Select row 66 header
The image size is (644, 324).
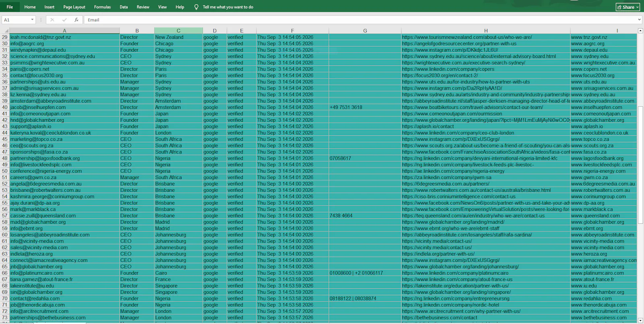click(5, 273)
